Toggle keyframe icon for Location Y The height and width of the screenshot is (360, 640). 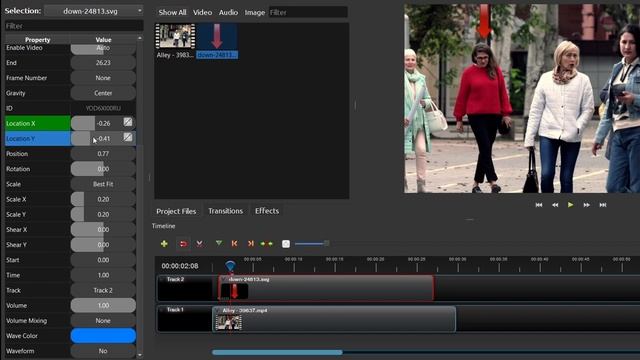point(128,138)
